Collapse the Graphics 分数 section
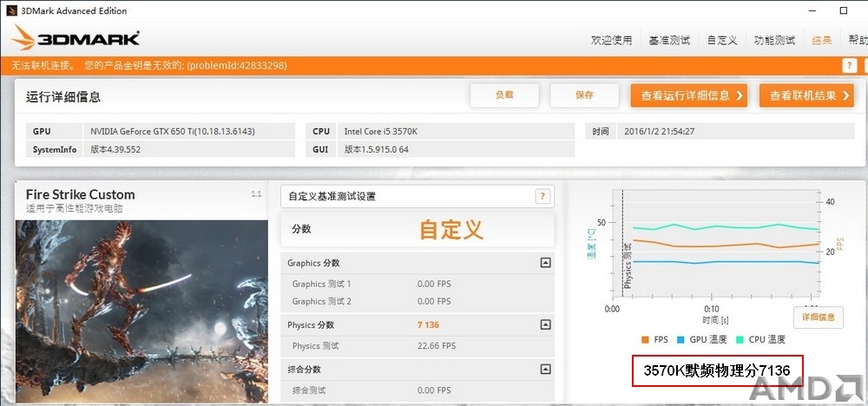Viewport: 868px width, 406px height. (545, 263)
